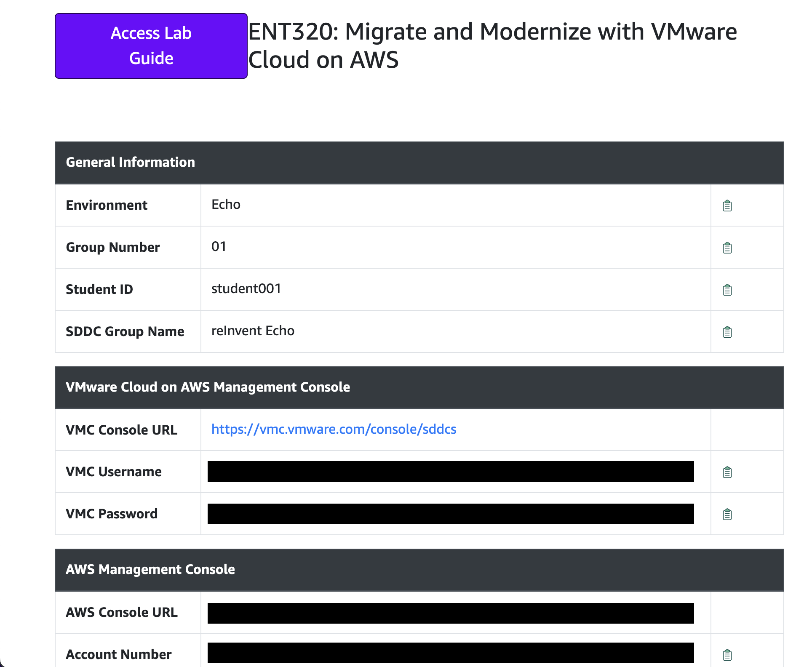Screen dimensions: 812x667
Task: Click the redacted Account Number field
Action: point(450,654)
